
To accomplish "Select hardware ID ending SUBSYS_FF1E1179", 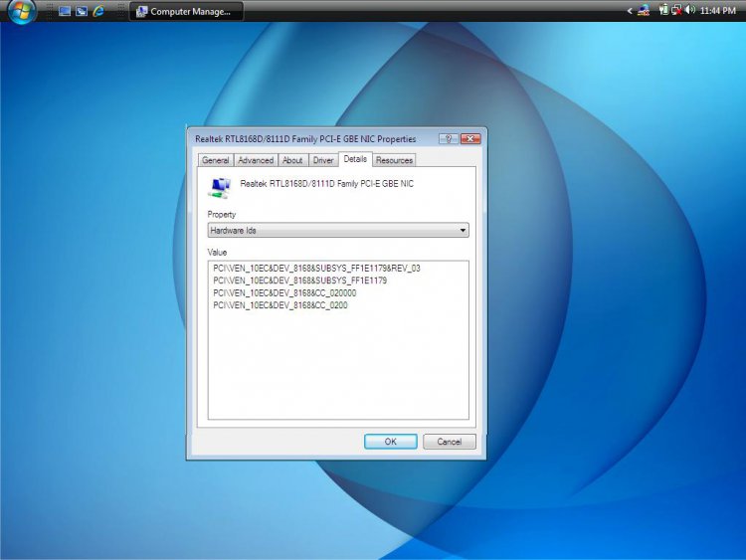I will [299, 280].
